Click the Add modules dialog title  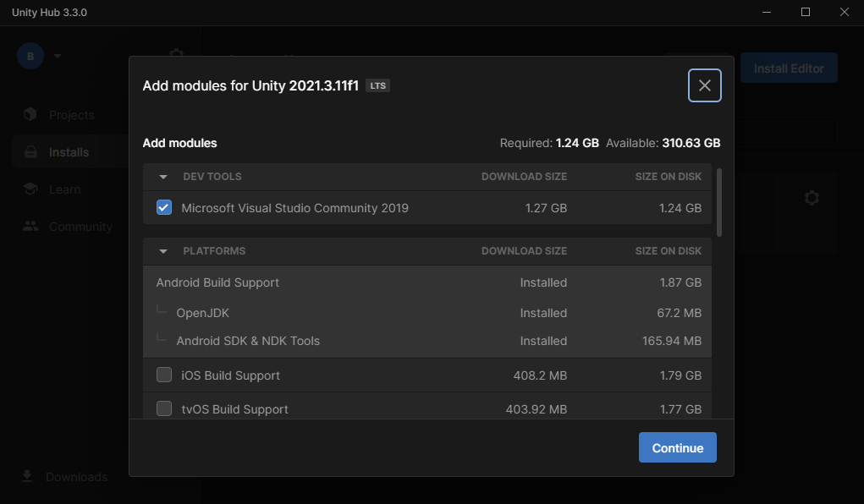250,86
